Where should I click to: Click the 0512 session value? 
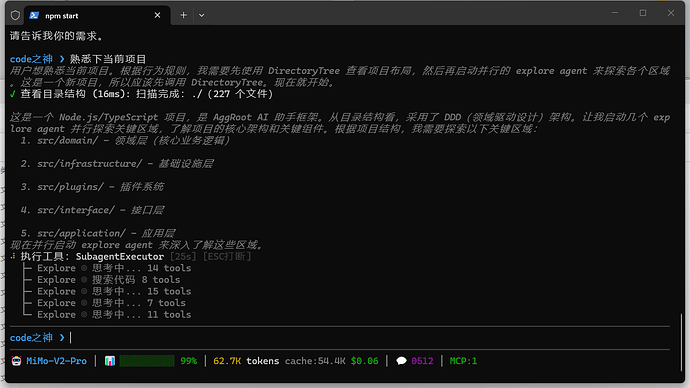422,361
